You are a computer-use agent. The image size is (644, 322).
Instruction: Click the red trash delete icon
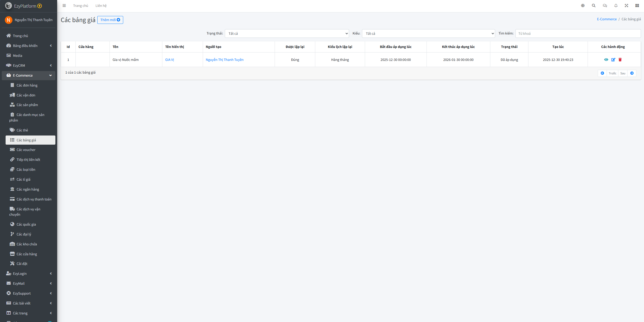[x=620, y=60]
